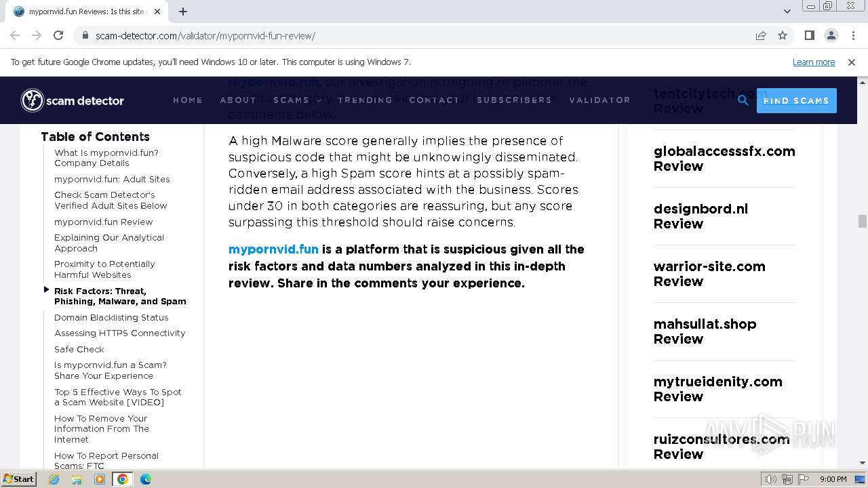868x488 pixels.
Task: Click the Share this page icon
Action: (761, 35)
